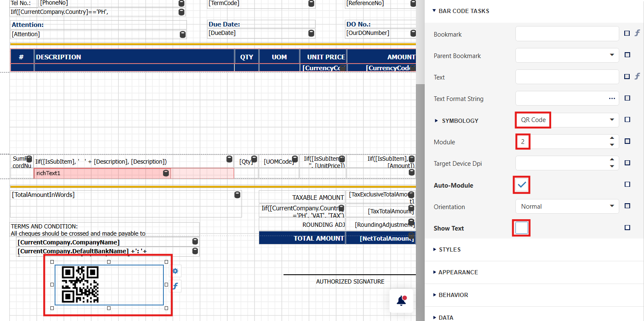Focus the Text property input field

(567, 77)
